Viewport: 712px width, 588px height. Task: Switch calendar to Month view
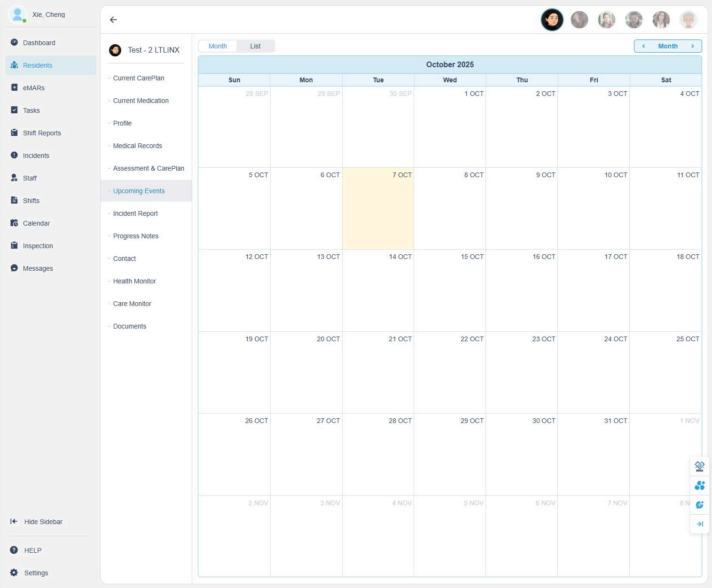click(218, 46)
